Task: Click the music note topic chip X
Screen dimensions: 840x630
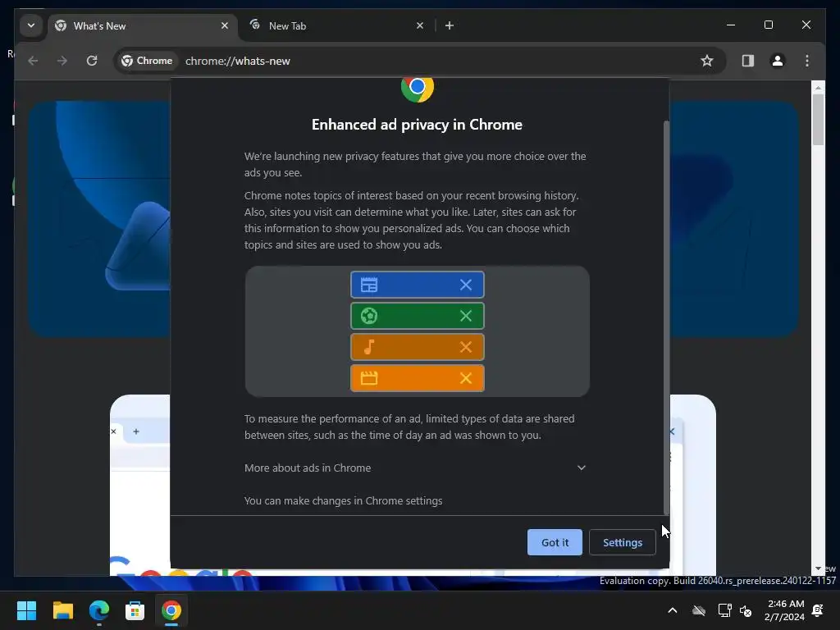Action: pyautogui.click(x=466, y=347)
